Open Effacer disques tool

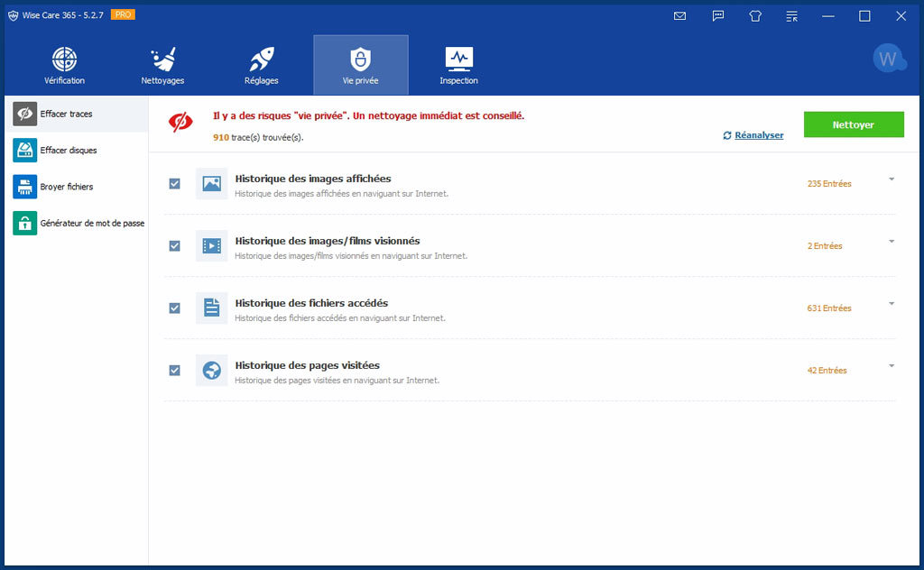coord(77,150)
